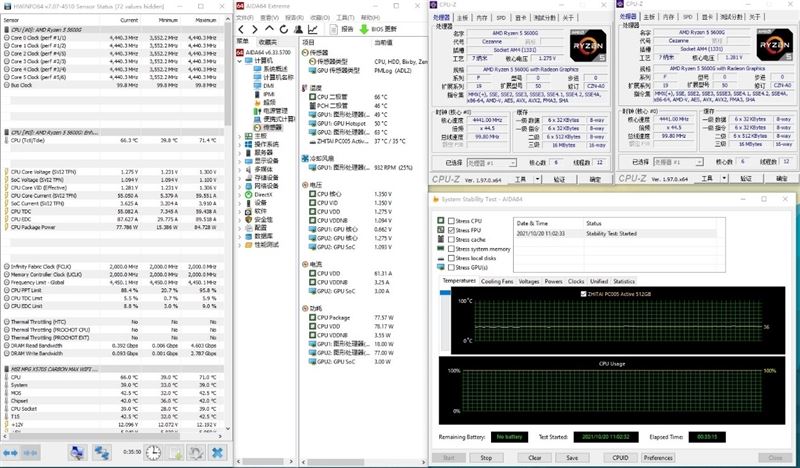Uncheck the Stress FPU checkbox
Viewport: 800px width, 468px height.
tap(449, 230)
